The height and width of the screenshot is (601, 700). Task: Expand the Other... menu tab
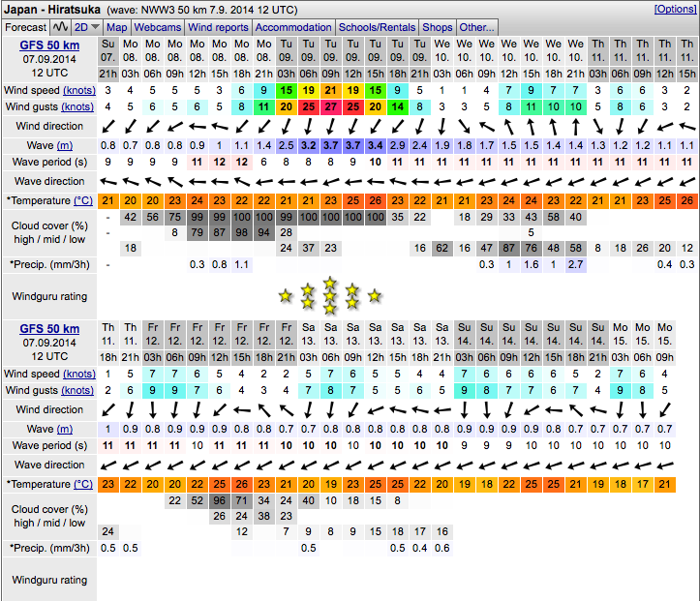tap(476, 27)
